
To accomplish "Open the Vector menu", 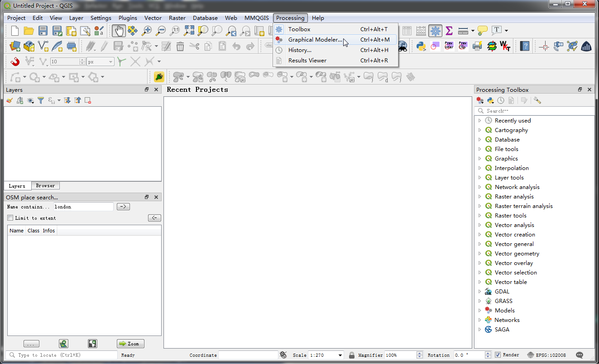I will coord(153,18).
